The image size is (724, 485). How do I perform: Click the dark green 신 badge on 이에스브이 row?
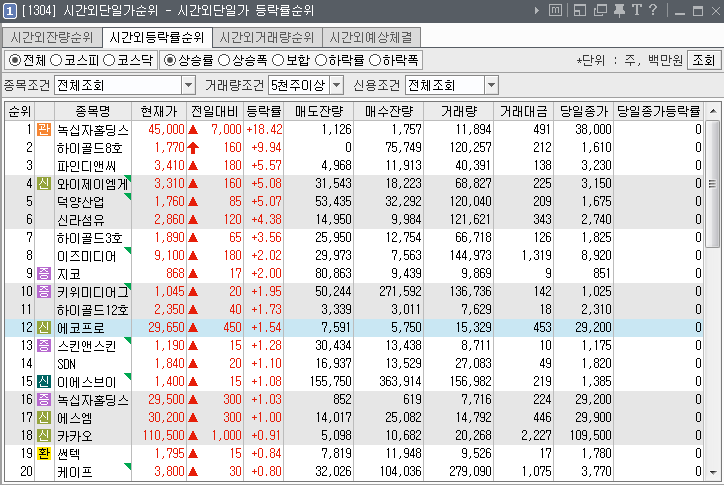44,382
